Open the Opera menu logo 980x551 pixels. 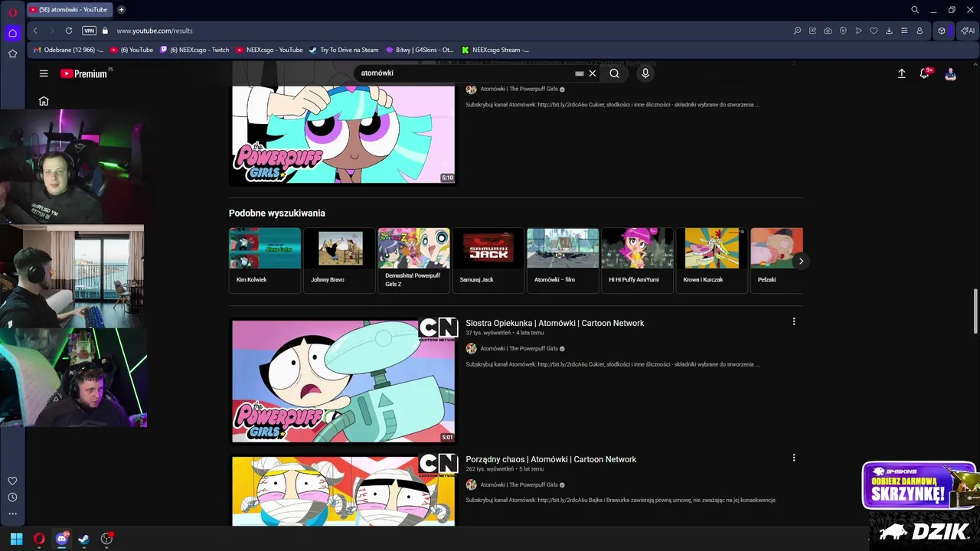[x=12, y=11]
